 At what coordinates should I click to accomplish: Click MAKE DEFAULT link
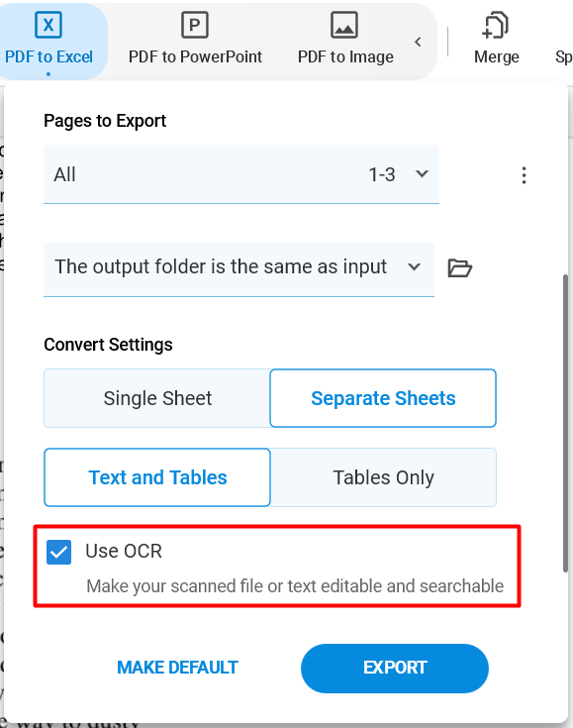click(x=177, y=668)
